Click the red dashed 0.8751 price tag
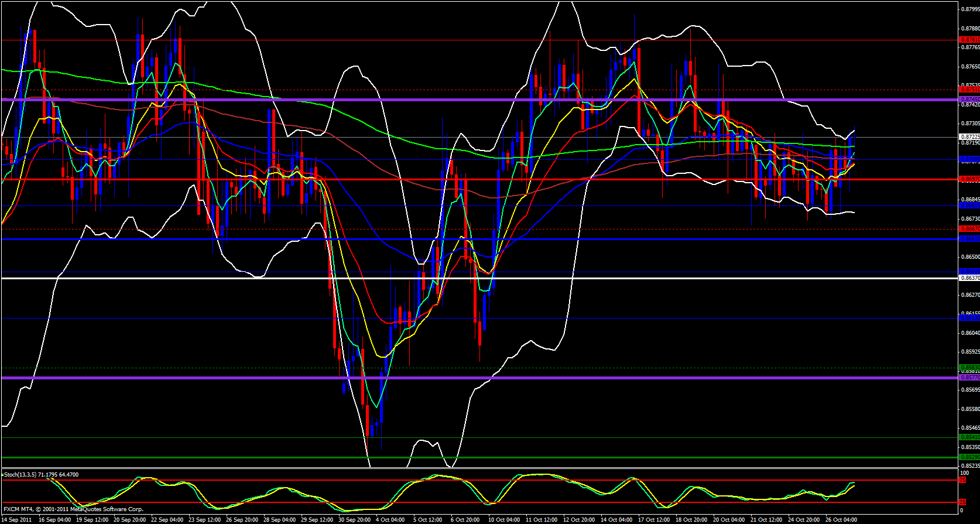 [x=969, y=90]
